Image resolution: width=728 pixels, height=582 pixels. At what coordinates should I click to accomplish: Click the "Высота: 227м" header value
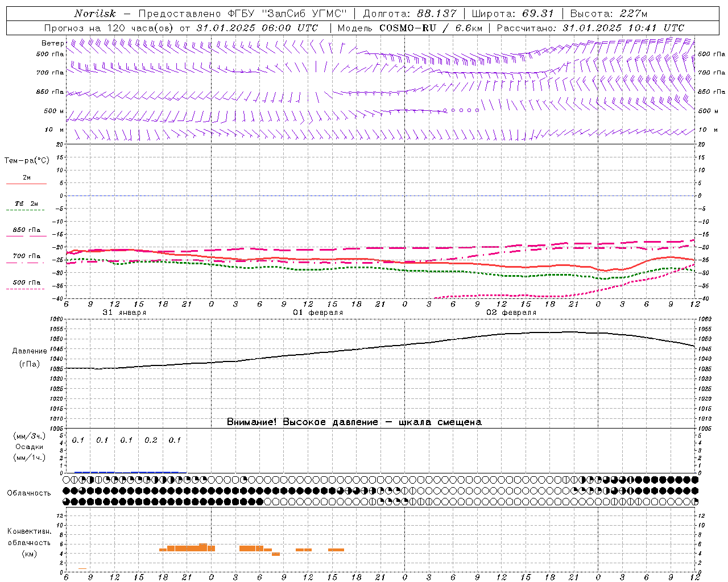coord(609,14)
